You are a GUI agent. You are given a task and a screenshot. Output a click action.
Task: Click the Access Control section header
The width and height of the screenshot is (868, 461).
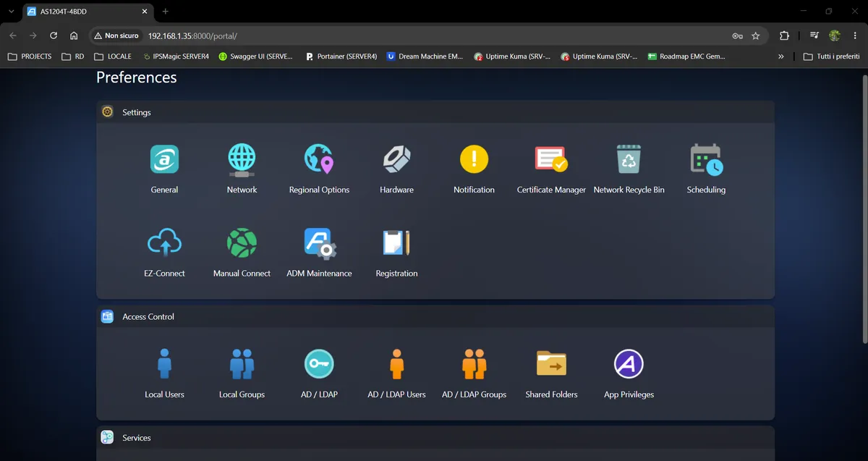pos(435,316)
